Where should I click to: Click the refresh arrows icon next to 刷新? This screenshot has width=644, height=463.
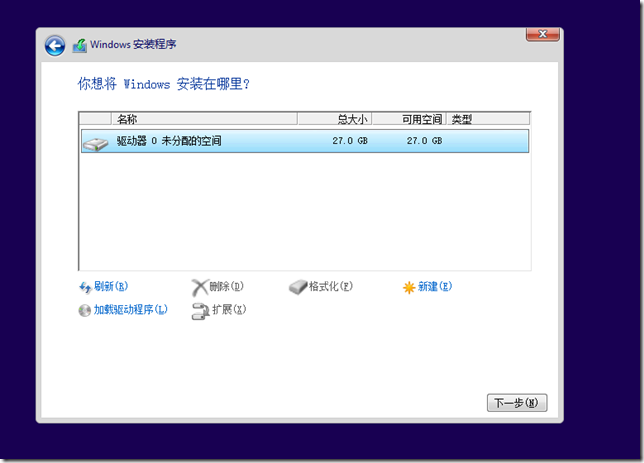[x=85, y=287]
